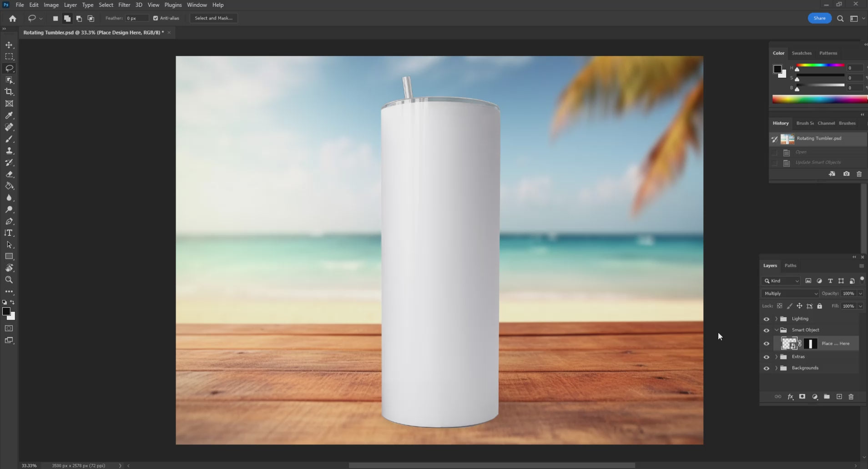
Task: Switch to the Swatches tab
Action: click(802, 53)
